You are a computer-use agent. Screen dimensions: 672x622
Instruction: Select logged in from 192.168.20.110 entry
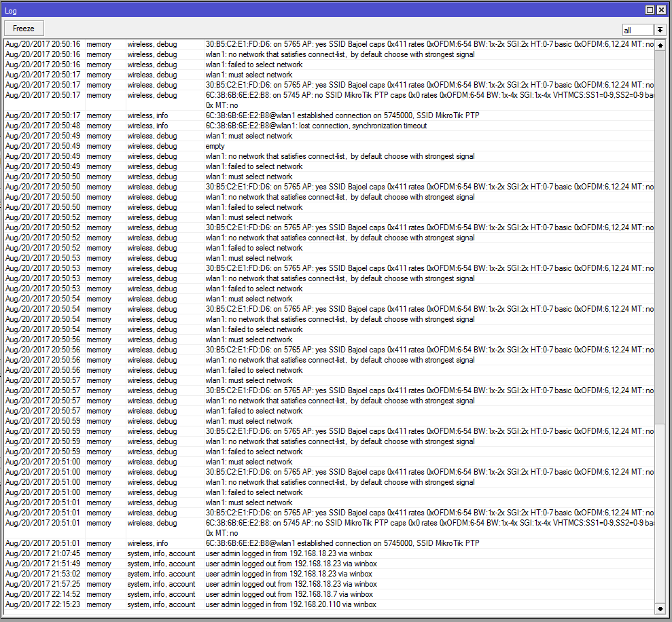[329, 604]
